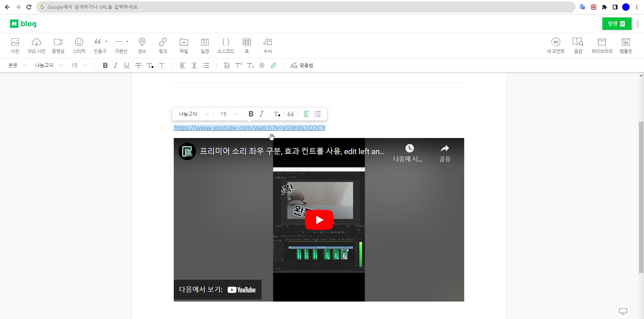Viewport: 644px width, 319px height.
Task: Open text color in floating toolbar
Action: coord(277,114)
